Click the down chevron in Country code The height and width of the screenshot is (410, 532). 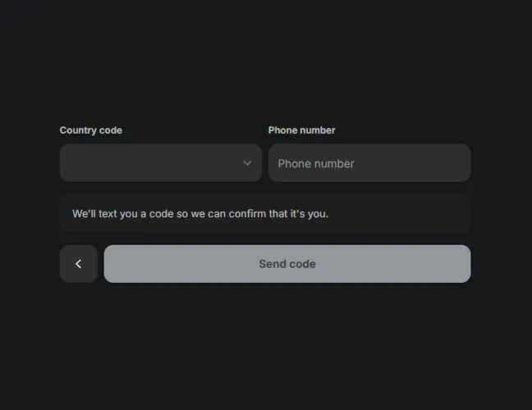247,163
